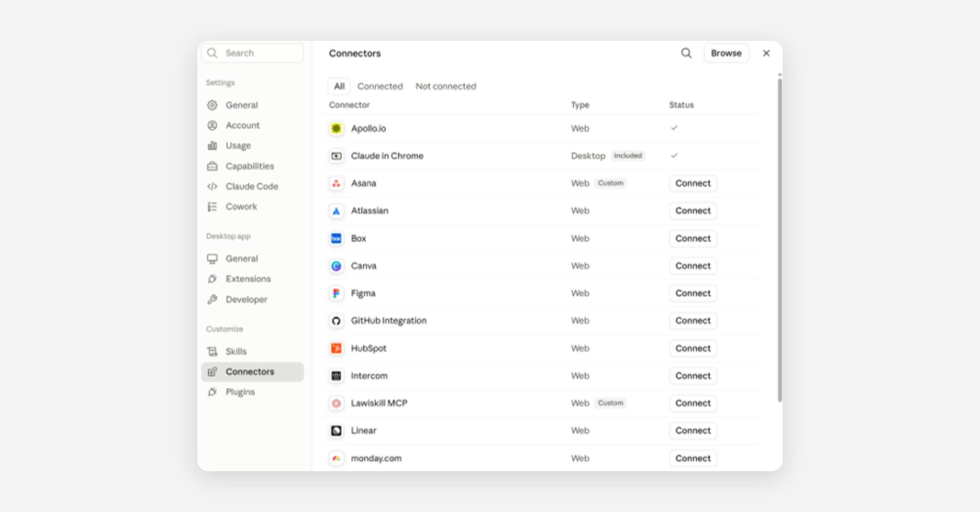Click the Included badge on Claude in Chrome
The width and height of the screenshot is (980, 512).
pos(628,156)
